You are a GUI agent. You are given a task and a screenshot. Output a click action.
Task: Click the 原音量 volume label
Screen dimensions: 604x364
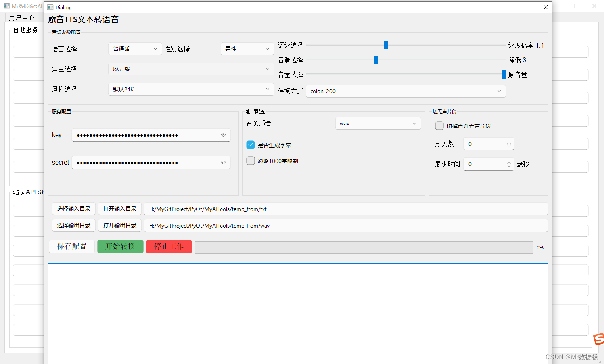[518, 75]
